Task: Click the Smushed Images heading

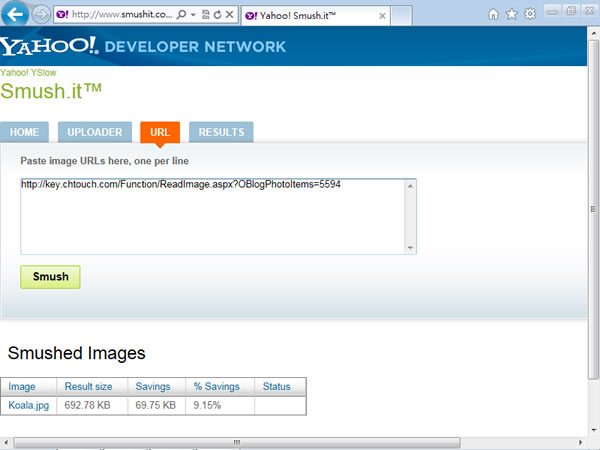Action: coord(77,353)
